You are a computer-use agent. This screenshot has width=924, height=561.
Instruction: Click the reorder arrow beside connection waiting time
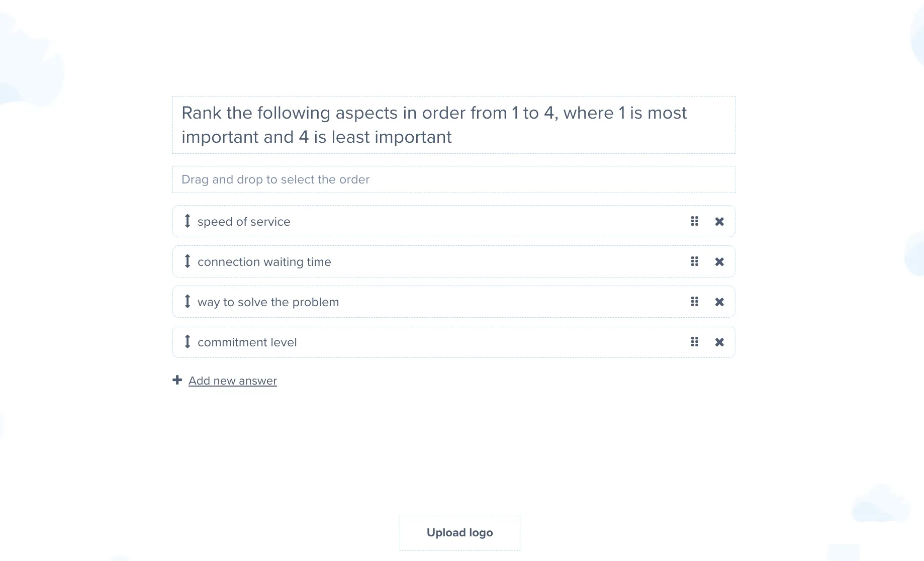point(187,261)
